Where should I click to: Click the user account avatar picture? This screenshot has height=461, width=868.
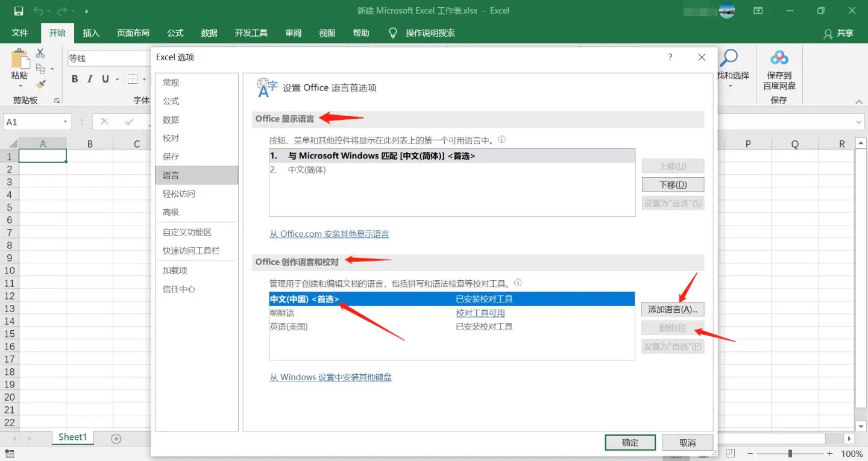(x=727, y=11)
